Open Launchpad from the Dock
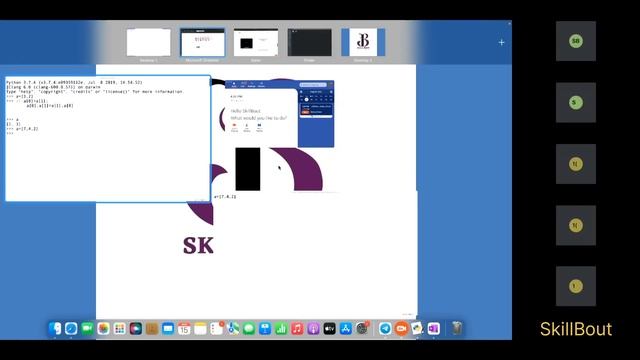 [x=120, y=328]
